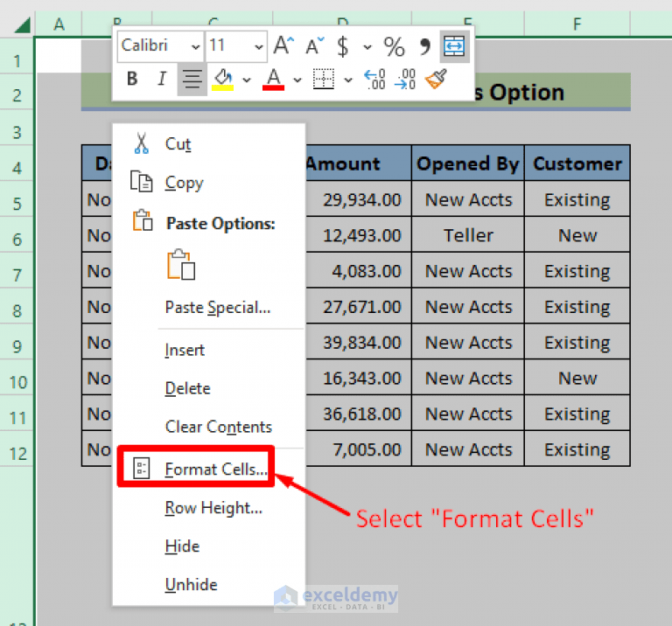Screen dimensions: 672x626
Task: Click the Customer header cell
Action: (577, 163)
